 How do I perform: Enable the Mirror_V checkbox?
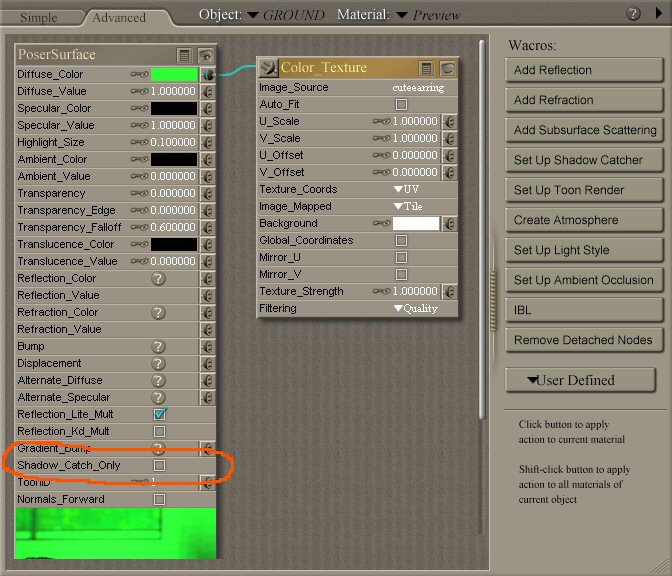coord(402,274)
